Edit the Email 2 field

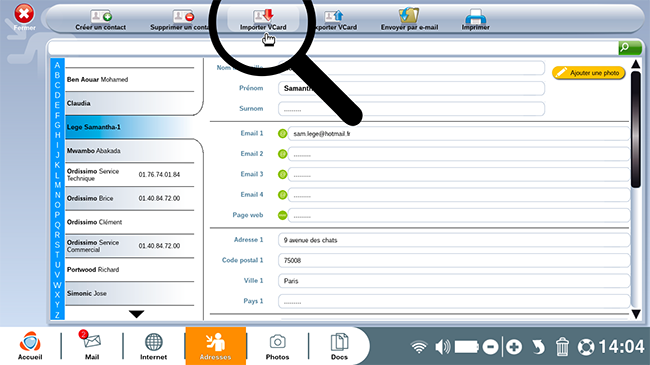(459, 154)
